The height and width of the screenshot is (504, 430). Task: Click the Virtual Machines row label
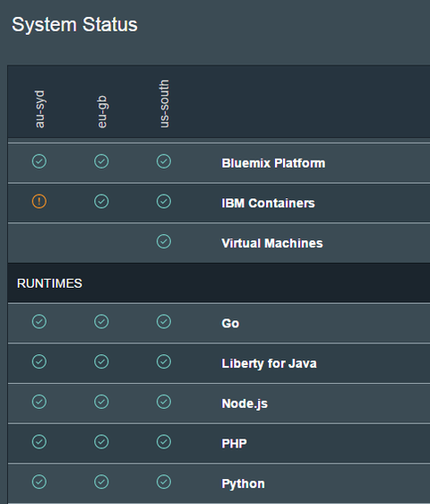point(272,243)
